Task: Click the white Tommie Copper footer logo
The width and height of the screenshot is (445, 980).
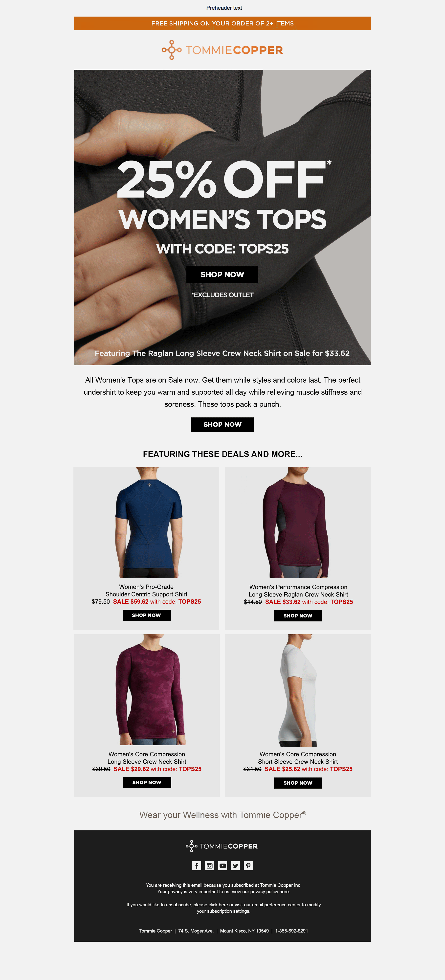Action: click(x=222, y=846)
